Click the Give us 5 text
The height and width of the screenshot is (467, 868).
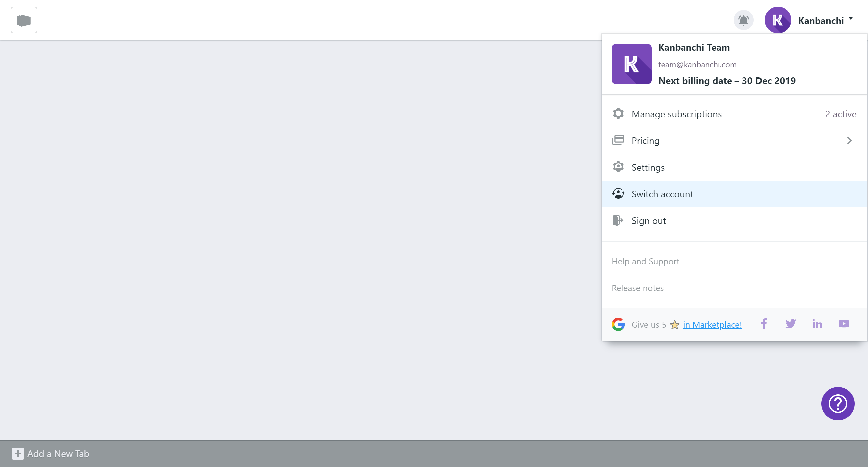pyautogui.click(x=649, y=325)
